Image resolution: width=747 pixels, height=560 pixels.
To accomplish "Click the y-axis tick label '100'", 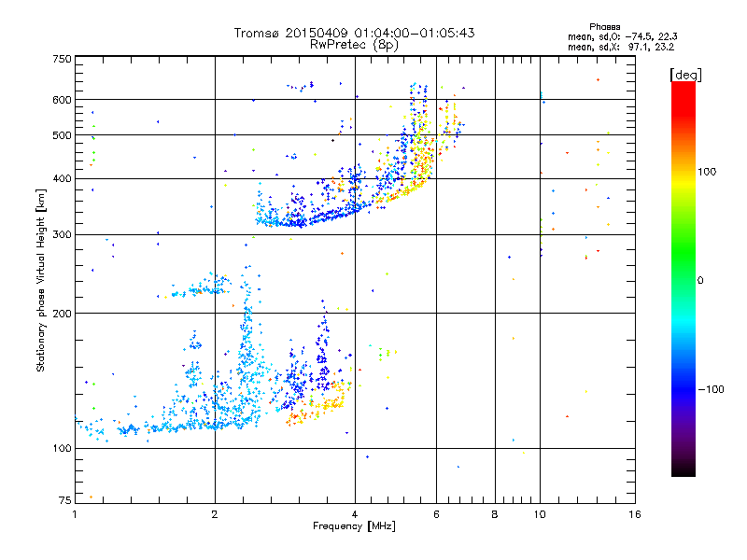I will pyautogui.click(x=62, y=448).
